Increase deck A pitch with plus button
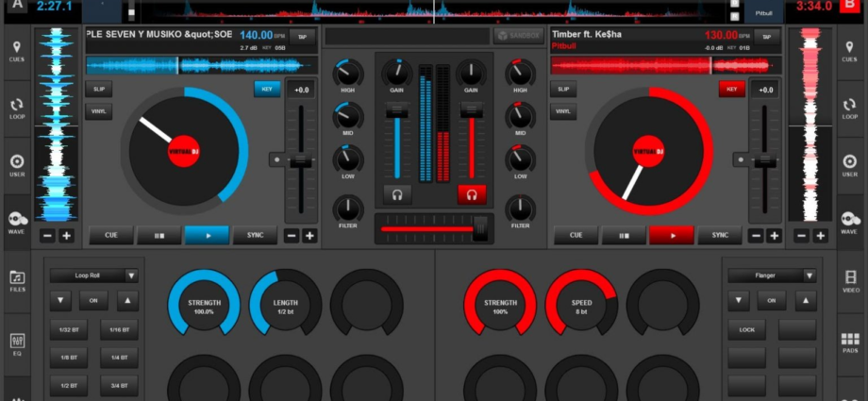Image resolution: width=868 pixels, height=401 pixels. coord(309,235)
